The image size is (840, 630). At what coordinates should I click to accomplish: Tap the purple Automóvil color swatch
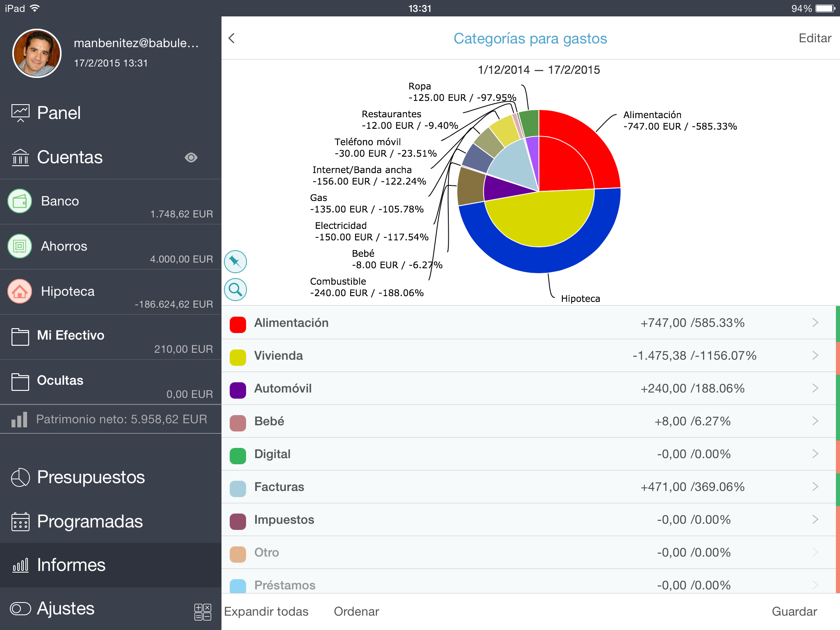(238, 390)
